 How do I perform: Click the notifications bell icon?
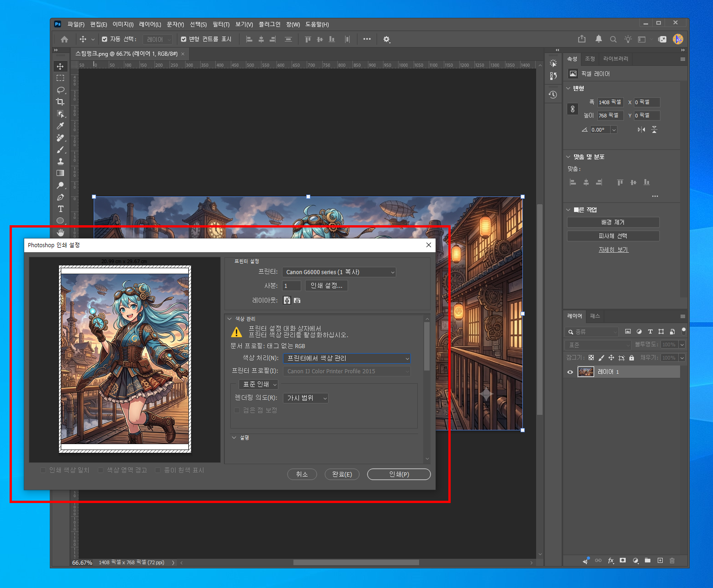click(598, 39)
